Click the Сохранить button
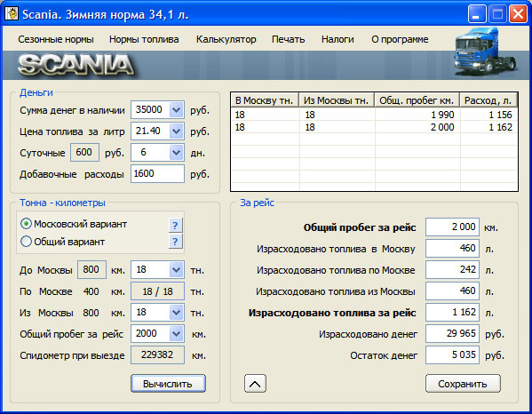The height and width of the screenshot is (414, 532). click(463, 384)
